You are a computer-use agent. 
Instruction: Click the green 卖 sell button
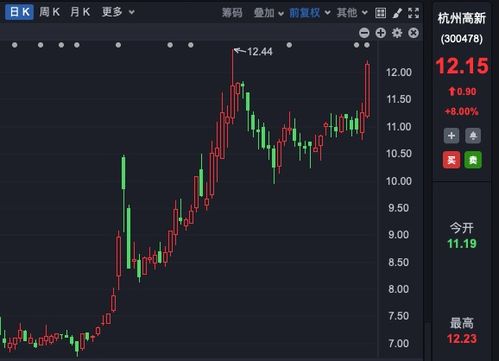(x=473, y=160)
